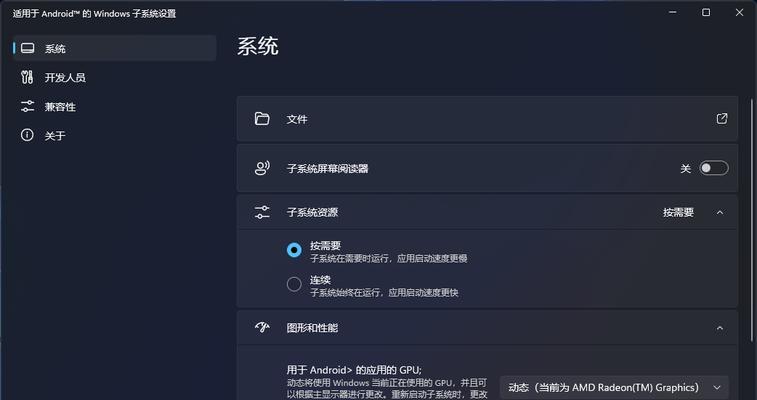Click the 兼容性 sliders icon

pos(27,106)
